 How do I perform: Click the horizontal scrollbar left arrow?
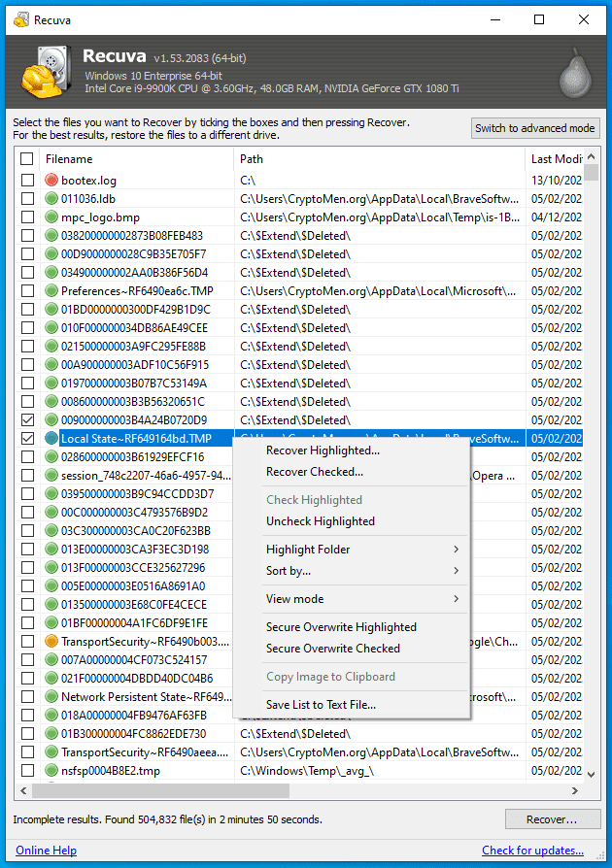(x=23, y=790)
